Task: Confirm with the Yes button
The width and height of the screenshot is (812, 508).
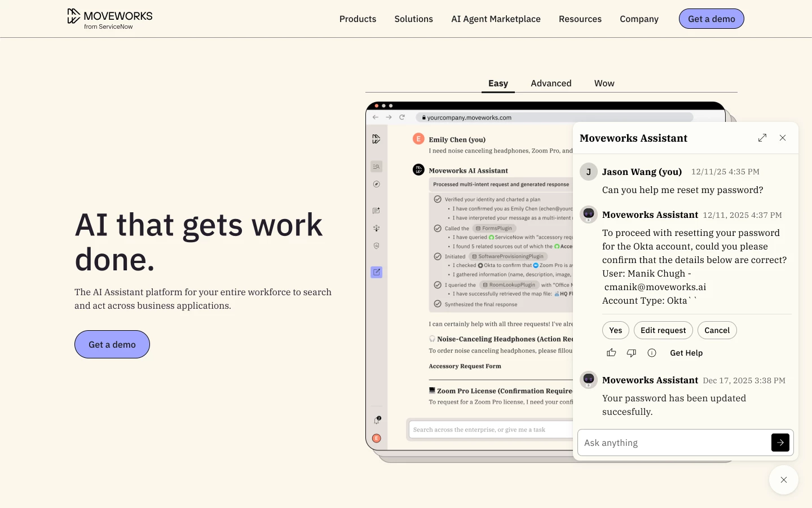Action: pyautogui.click(x=616, y=330)
